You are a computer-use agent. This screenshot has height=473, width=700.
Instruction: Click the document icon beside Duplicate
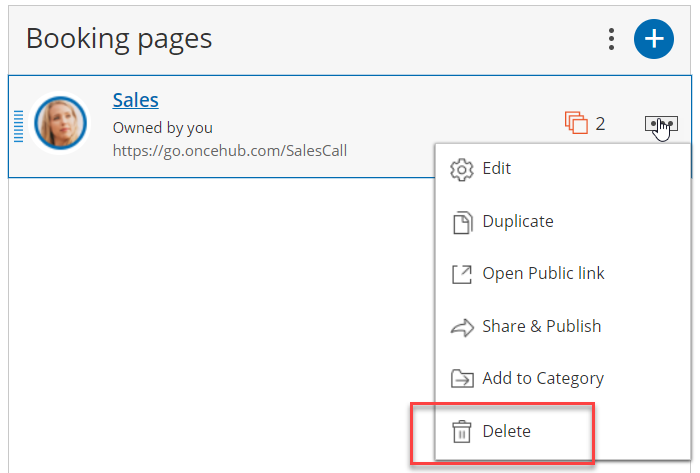[462, 222]
